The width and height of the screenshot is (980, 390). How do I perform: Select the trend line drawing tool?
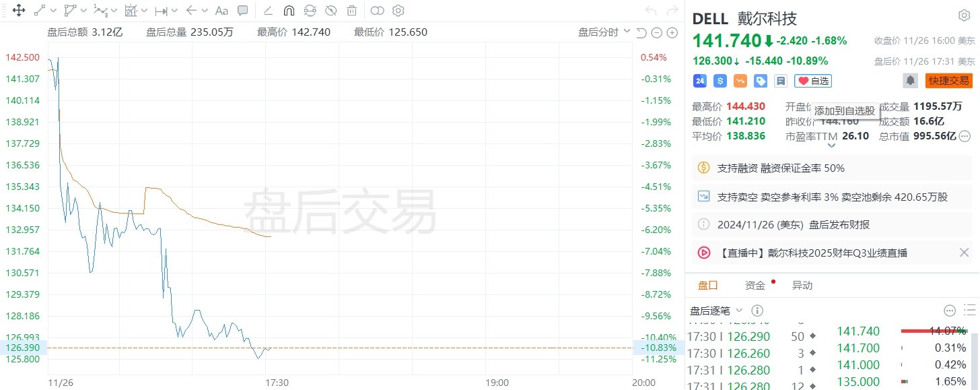click(40, 11)
